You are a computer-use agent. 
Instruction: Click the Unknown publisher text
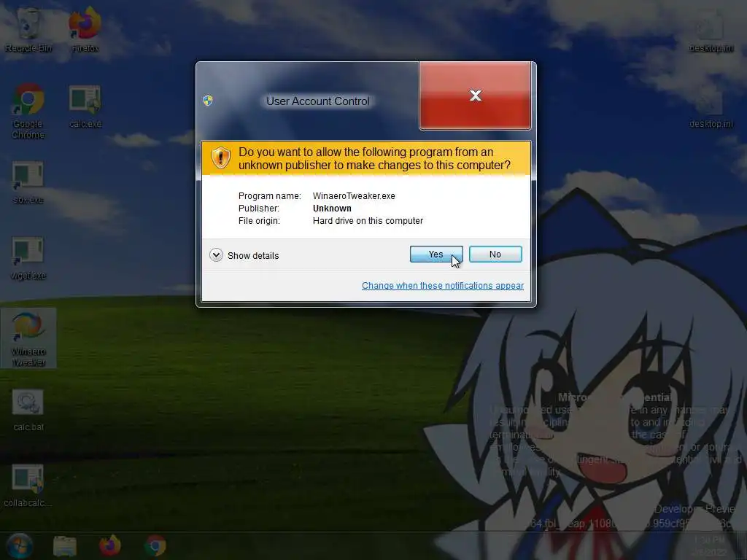(x=332, y=208)
